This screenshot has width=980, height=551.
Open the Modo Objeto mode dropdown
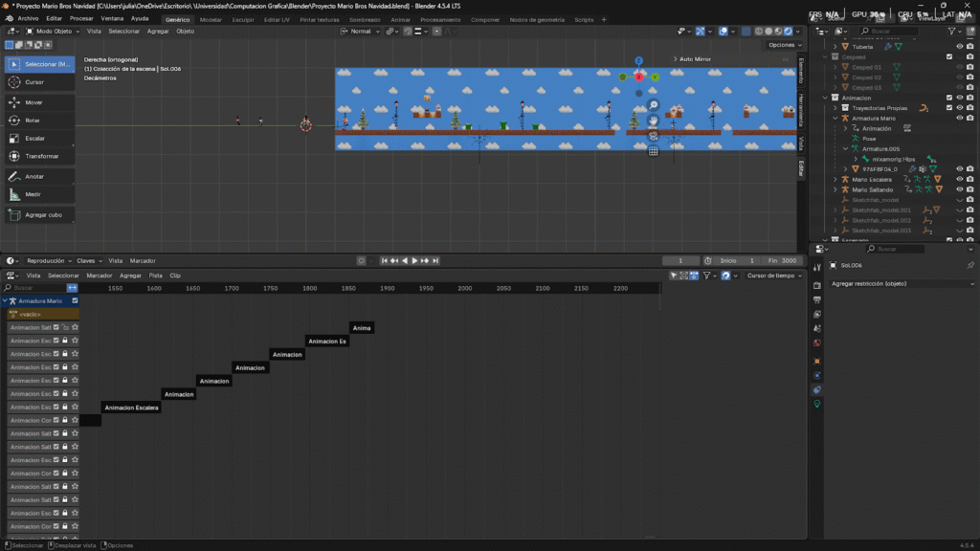(54, 32)
